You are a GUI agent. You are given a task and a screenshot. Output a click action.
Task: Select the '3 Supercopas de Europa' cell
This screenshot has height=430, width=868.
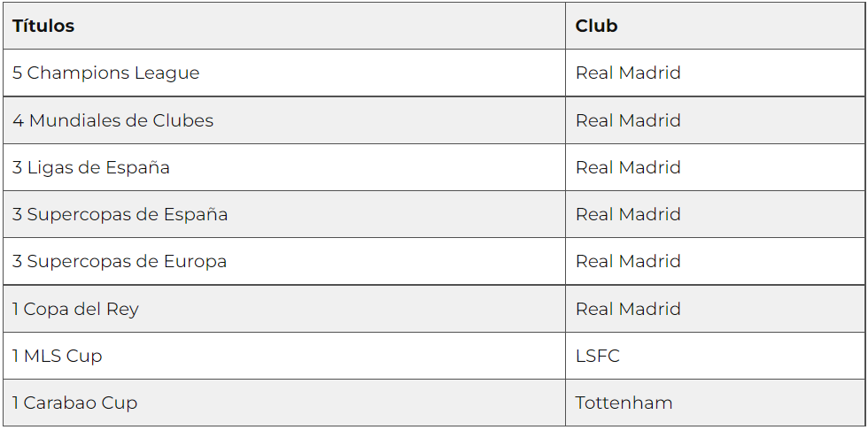[x=120, y=261]
